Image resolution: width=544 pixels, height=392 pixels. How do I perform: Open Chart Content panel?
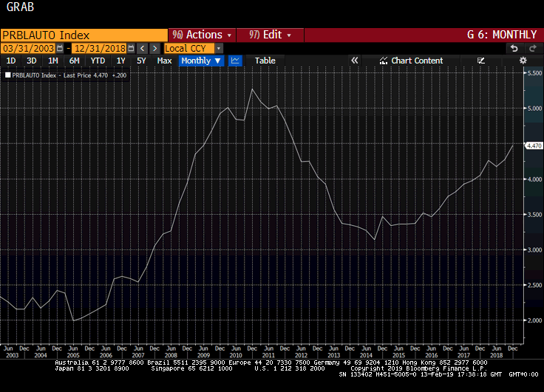(x=411, y=61)
